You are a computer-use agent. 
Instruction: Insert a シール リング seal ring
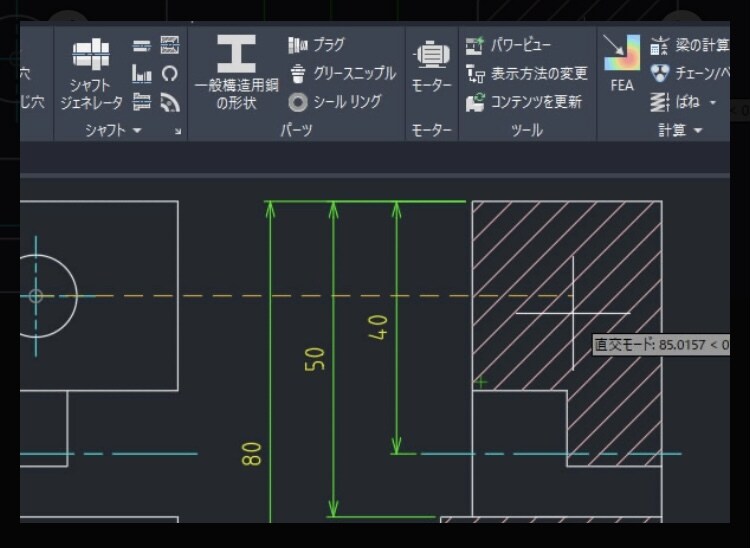point(335,102)
